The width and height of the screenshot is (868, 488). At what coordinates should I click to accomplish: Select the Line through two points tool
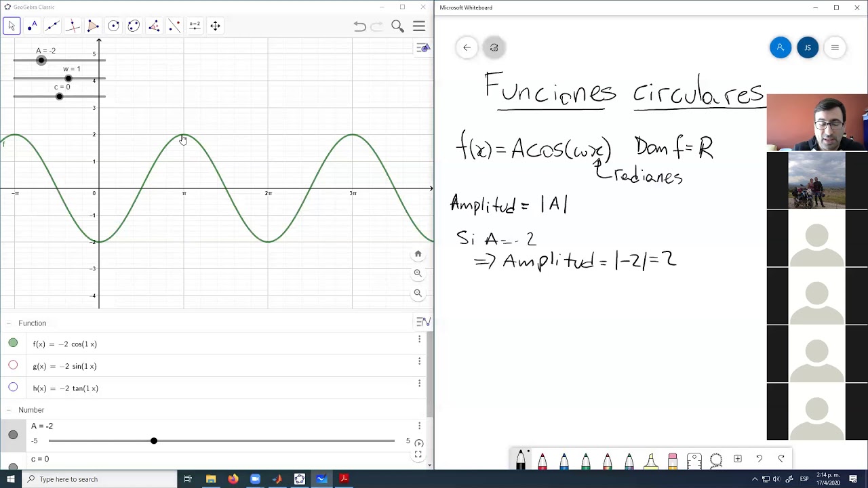(x=52, y=26)
